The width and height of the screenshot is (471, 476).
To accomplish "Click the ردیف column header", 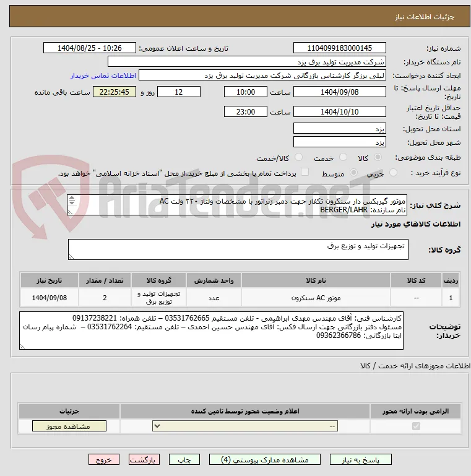I will pyautogui.click(x=451, y=280).
